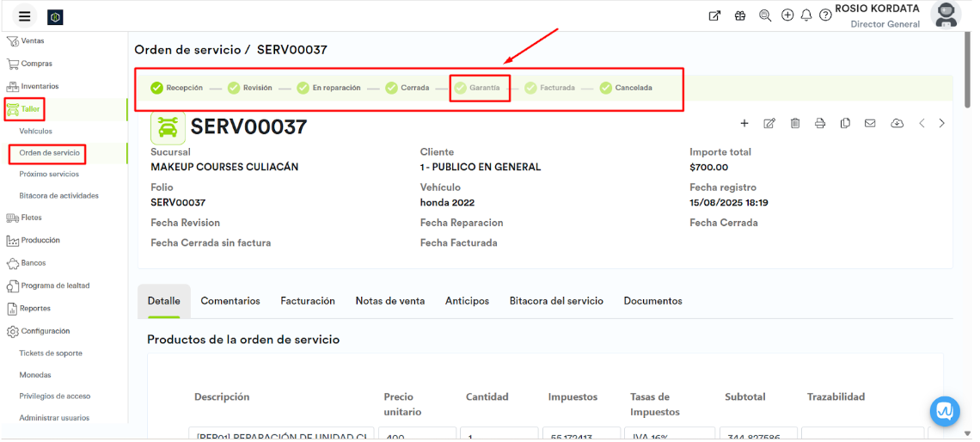Click the Precio unitario input field

[416, 435]
